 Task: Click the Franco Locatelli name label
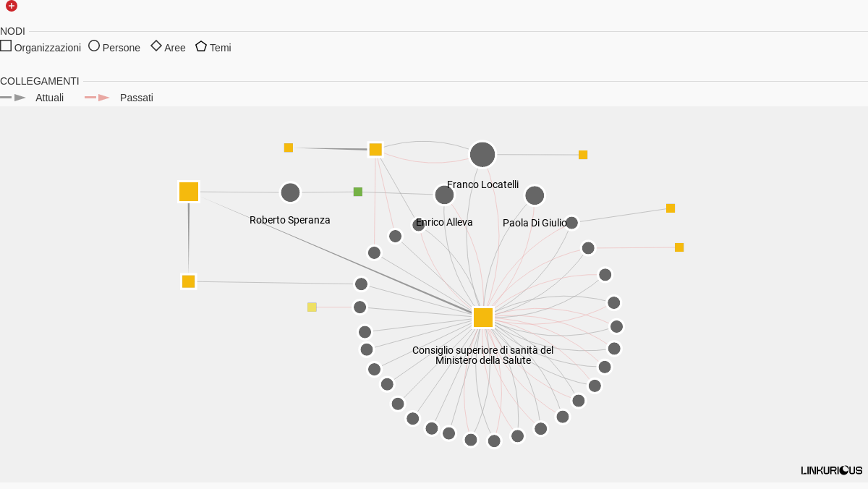click(x=482, y=184)
